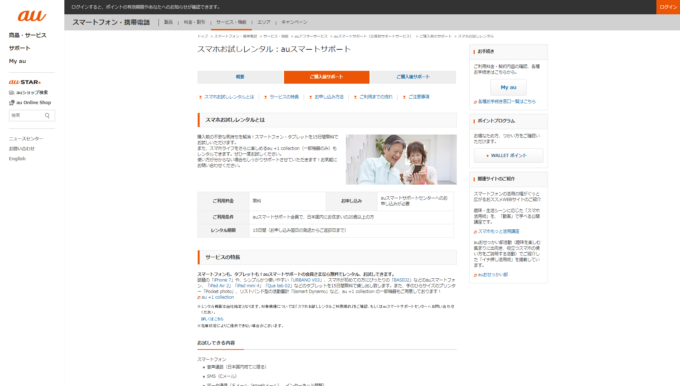Screen dimensions: 680x386
Task: Open the iPad Air 2 link
Action: click(x=219, y=286)
